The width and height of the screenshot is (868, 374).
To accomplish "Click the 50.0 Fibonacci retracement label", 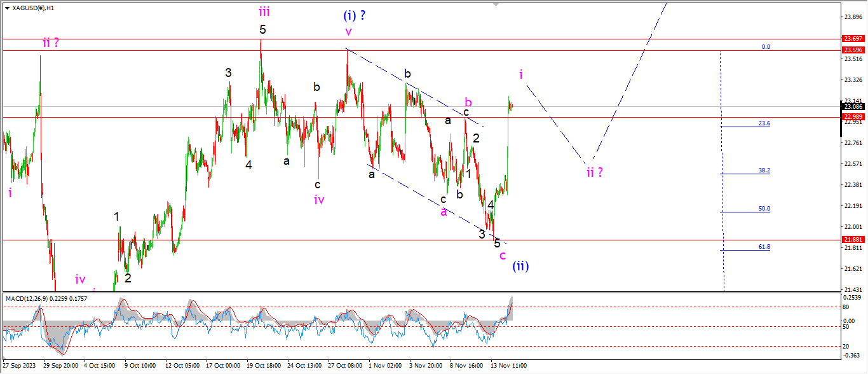I will [x=764, y=209].
